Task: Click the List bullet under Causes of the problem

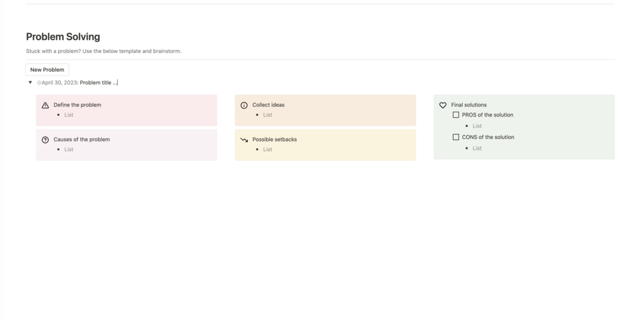Action: [x=69, y=150]
